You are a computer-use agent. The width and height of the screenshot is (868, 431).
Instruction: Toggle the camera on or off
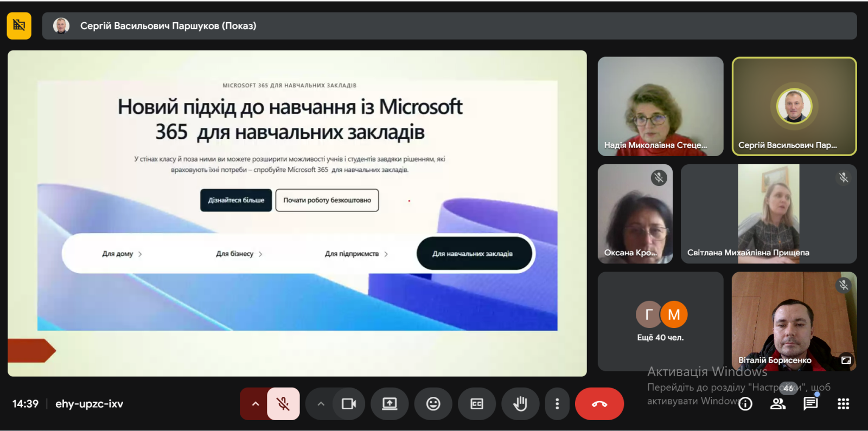pos(349,404)
